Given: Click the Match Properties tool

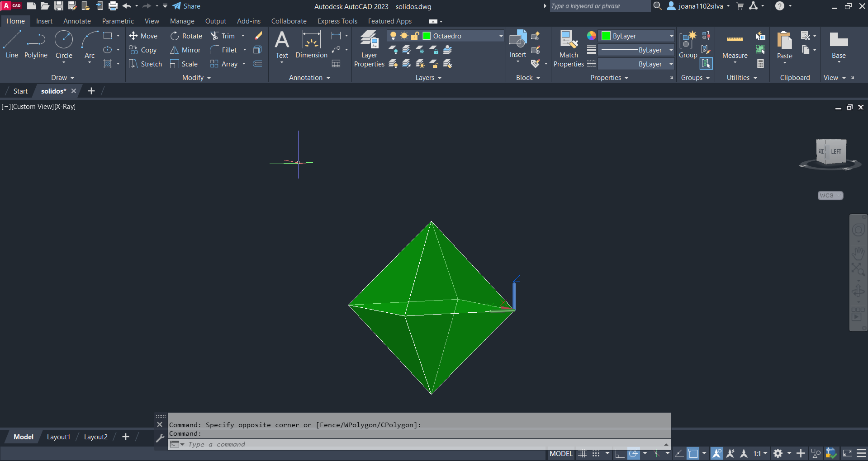Looking at the screenshot, I should point(569,49).
